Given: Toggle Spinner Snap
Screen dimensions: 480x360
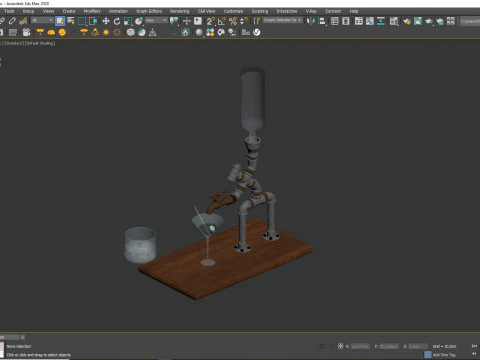Looking at the screenshot, I should pos(244,21).
